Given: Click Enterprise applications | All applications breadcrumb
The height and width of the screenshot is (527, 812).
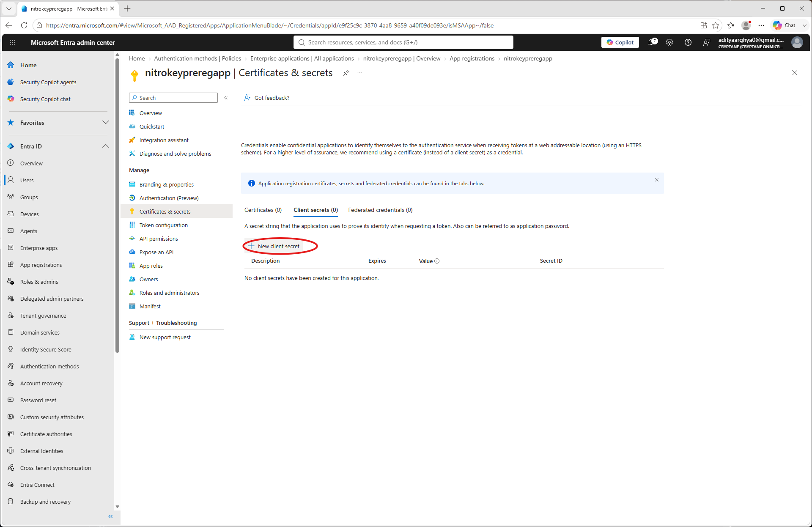Looking at the screenshot, I should [x=302, y=58].
